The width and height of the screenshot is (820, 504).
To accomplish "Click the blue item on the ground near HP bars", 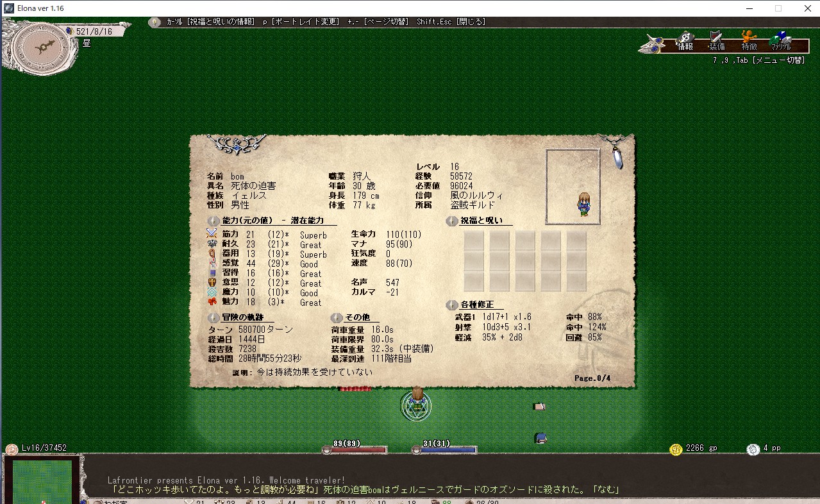I will click(x=541, y=438).
